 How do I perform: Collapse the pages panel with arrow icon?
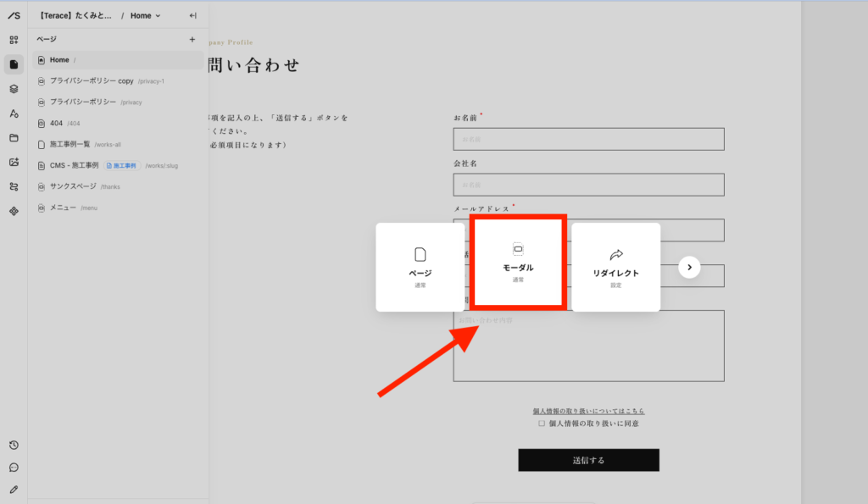[x=192, y=15]
